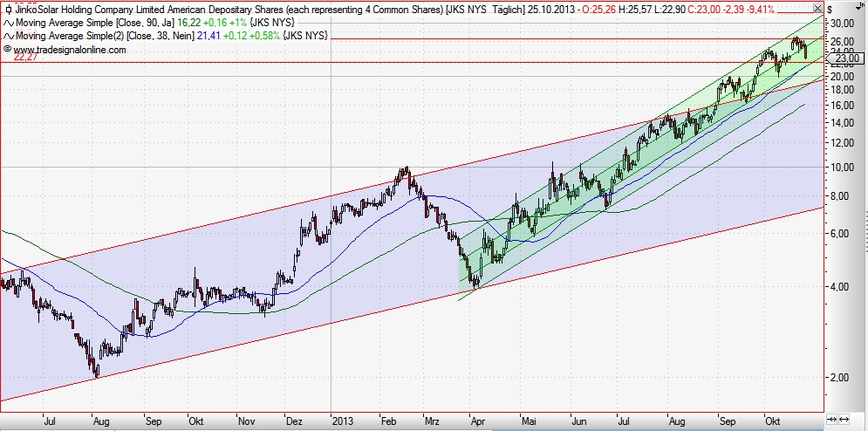The height and width of the screenshot is (431, 868).
Task: Click the Feb label on time axis
Action: tap(388, 421)
